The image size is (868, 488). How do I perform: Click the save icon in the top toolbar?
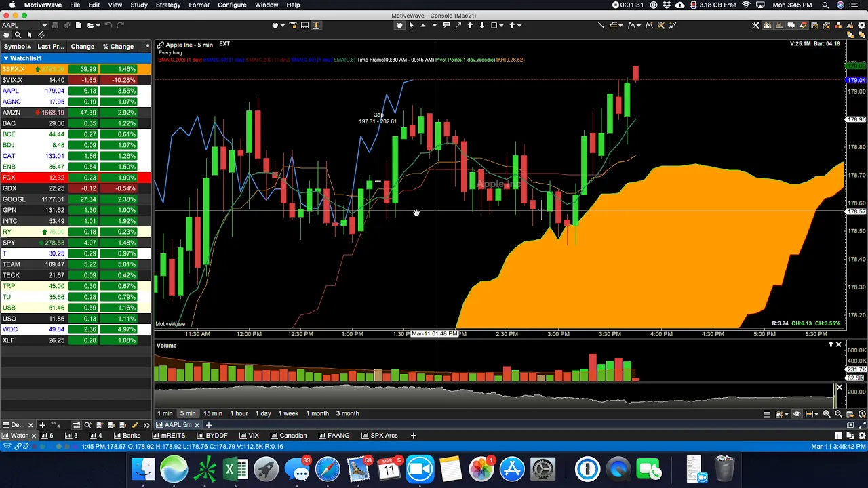(x=55, y=25)
